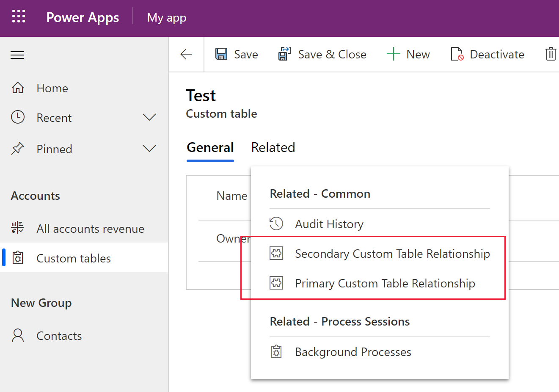Click the Save button label
Screen dimensions: 559x392
246,55
